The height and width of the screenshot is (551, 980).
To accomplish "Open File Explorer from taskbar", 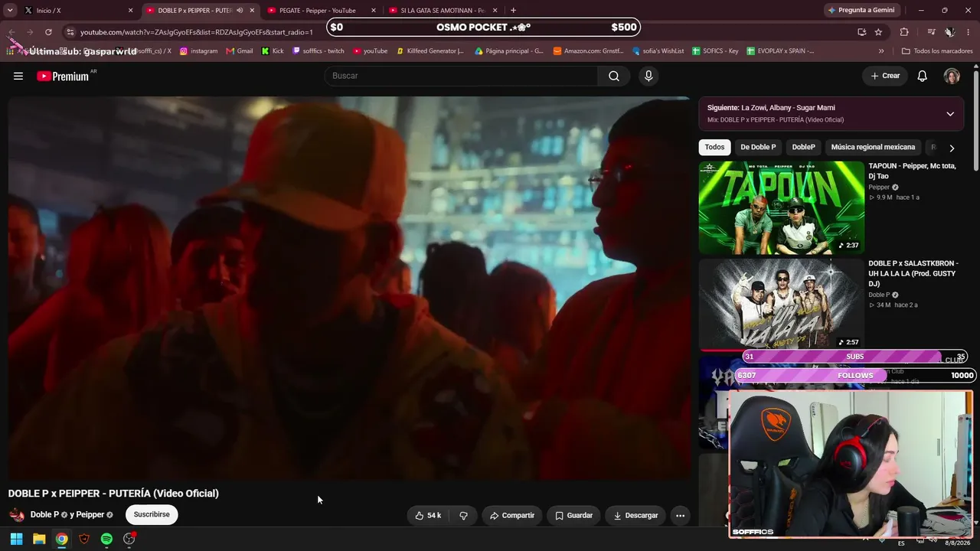I will click(39, 539).
